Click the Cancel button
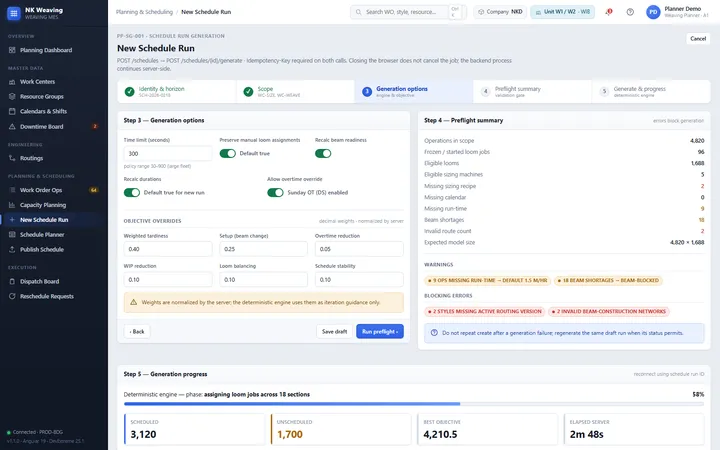 click(698, 39)
